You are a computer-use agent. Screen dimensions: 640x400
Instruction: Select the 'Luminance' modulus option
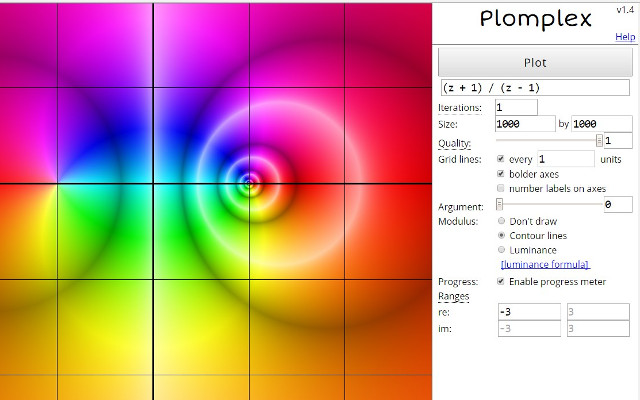click(501, 249)
